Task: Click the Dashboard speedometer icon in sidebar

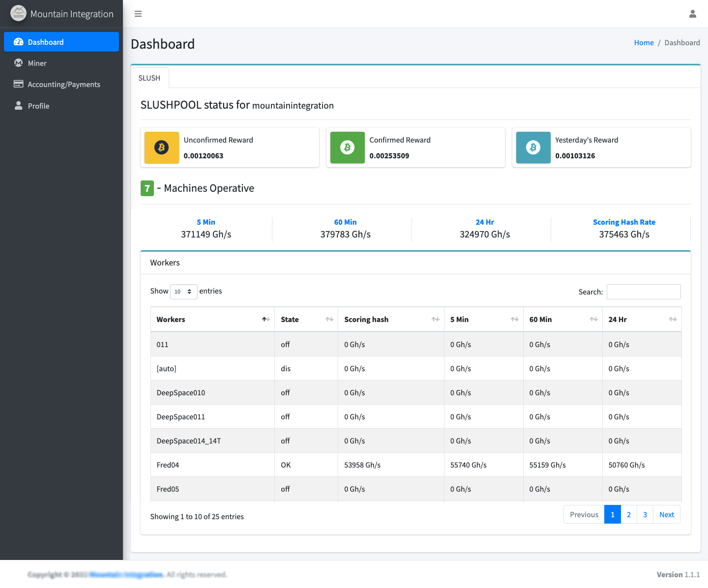Action: (19, 42)
